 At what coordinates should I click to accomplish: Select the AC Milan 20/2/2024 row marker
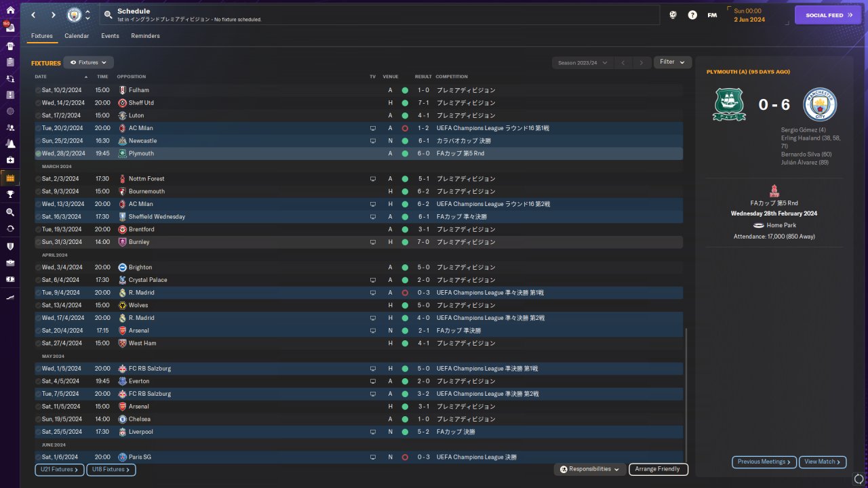[38, 128]
